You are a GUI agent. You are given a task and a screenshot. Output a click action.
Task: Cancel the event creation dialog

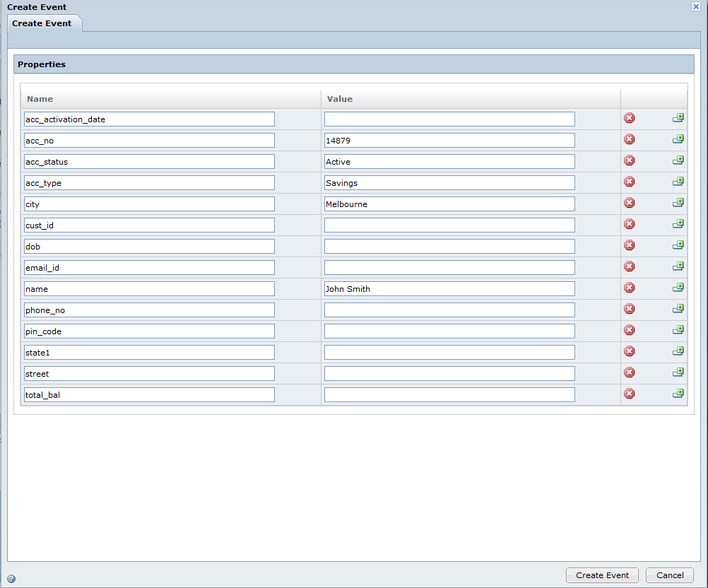pyautogui.click(x=669, y=575)
